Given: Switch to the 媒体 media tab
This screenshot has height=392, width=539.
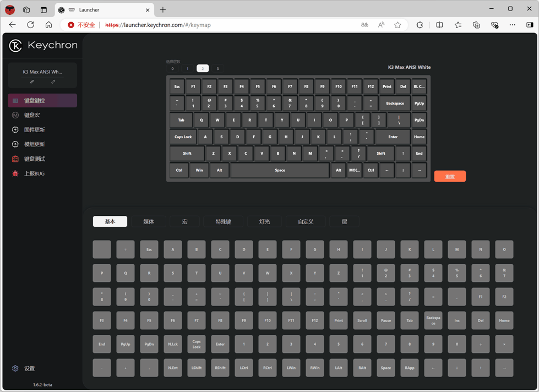Looking at the screenshot, I should (x=149, y=221).
